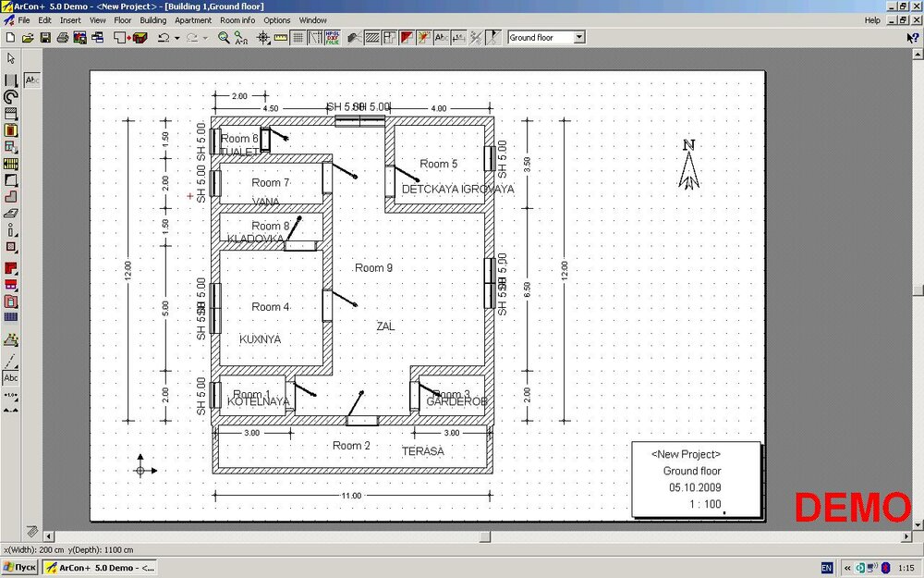
Task: Open the undo history dropdown arrow
Action: coord(176,38)
